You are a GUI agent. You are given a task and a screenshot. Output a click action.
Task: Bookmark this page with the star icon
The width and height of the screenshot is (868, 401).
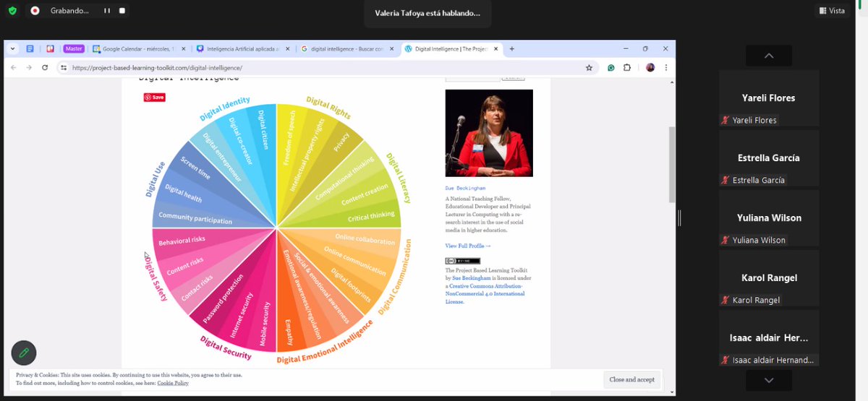[589, 67]
